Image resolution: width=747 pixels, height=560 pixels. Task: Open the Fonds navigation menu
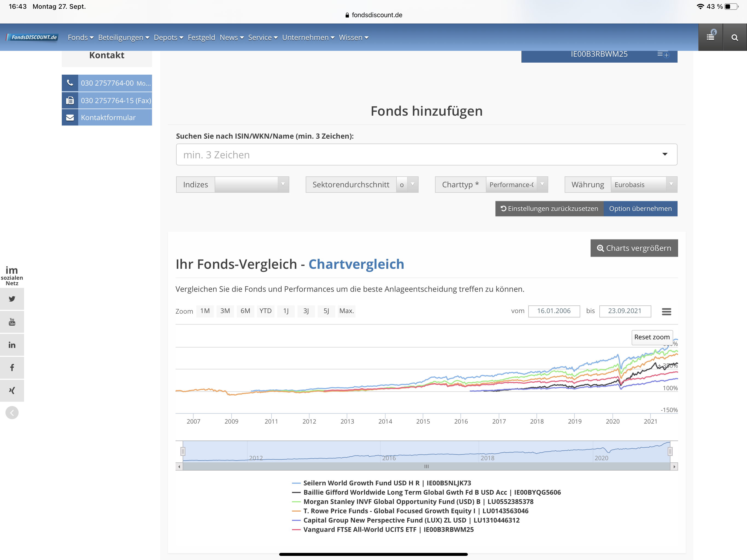coord(80,37)
